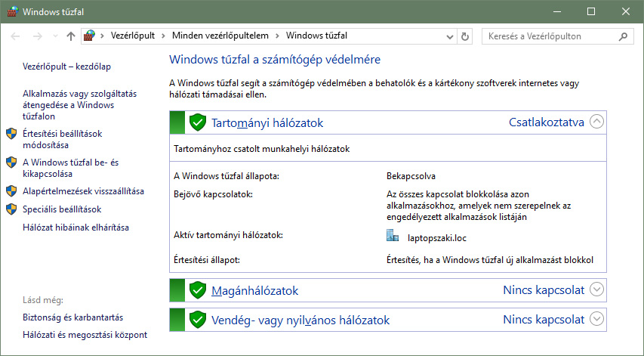The image size is (644, 356).
Task: Click the laptopszaki.loc network icon
Action: (x=392, y=236)
